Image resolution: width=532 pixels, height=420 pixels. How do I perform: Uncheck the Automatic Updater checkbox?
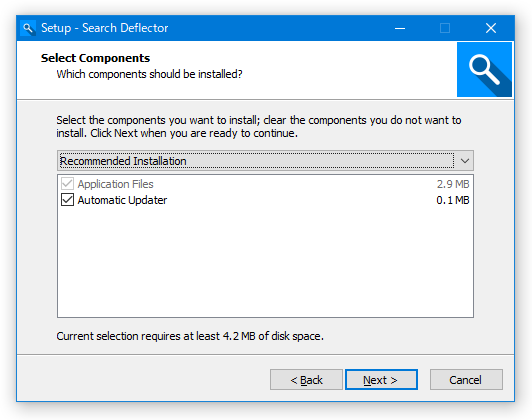point(67,200)
